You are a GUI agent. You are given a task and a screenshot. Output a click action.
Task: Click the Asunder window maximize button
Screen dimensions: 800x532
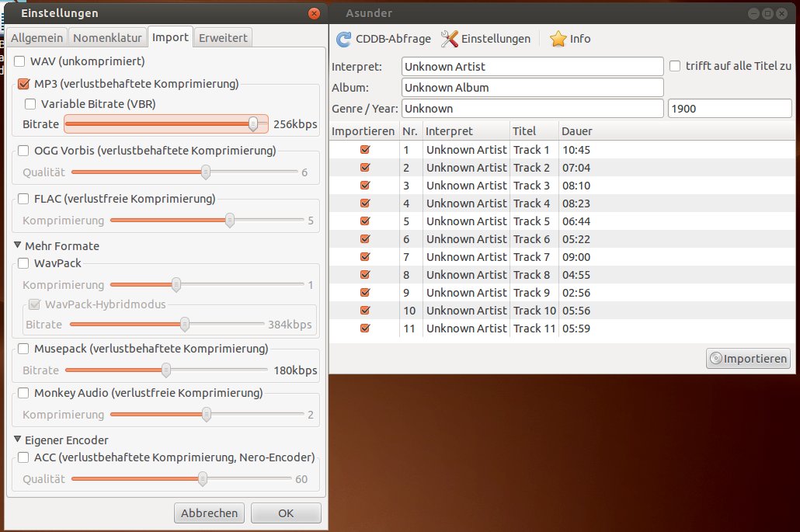tap(767, 14)
